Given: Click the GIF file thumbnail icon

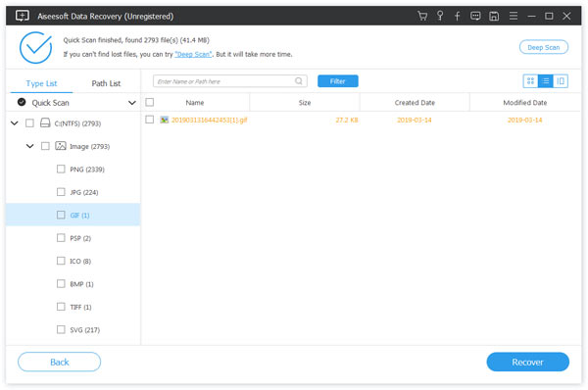Looking at the screenshot, I should pyautogui.click(x=164, y=120).
